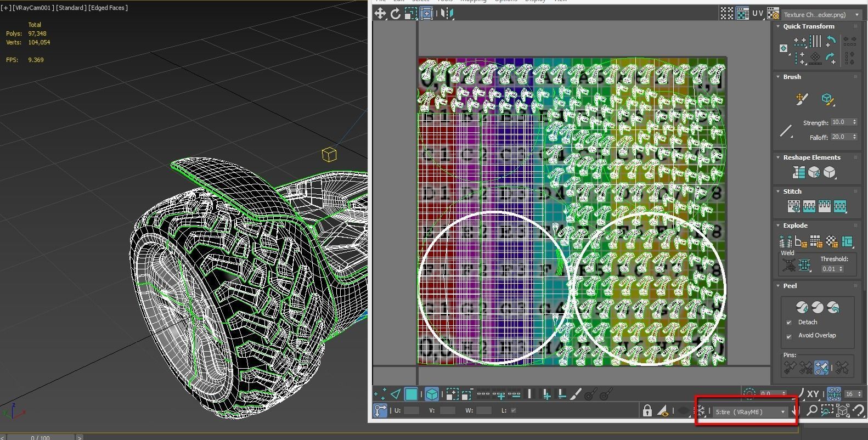
Task: Click the Zoom Extents cube icon
Action: (843, 410)
